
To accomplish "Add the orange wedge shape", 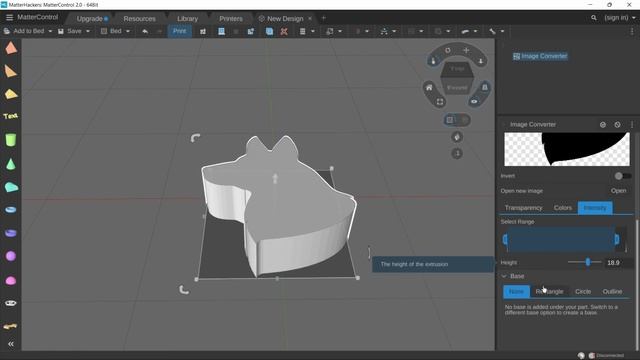I will (11, 71).
